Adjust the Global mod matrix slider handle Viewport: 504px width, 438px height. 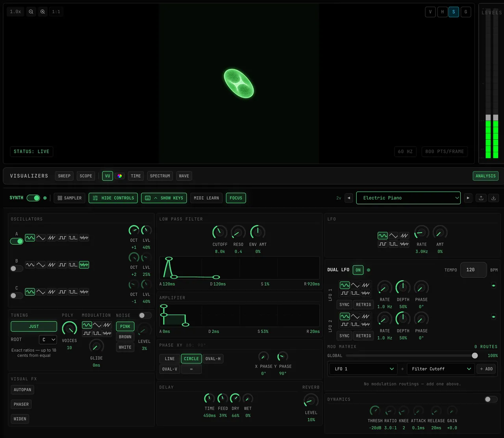(475, 356)
